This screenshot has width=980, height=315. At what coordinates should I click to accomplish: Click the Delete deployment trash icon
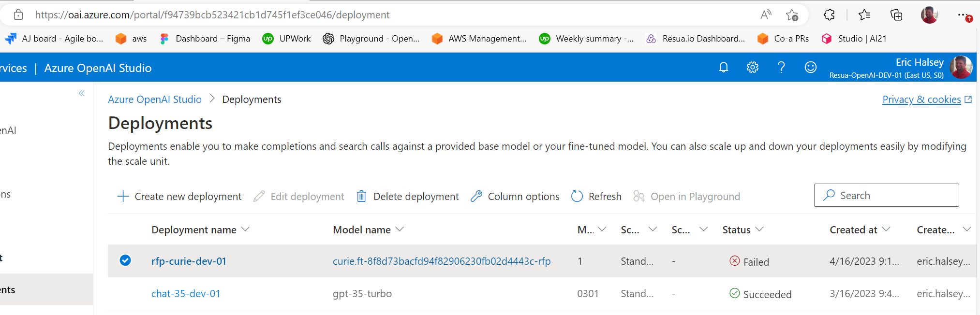pyautogui.click(x=361, y=196)
